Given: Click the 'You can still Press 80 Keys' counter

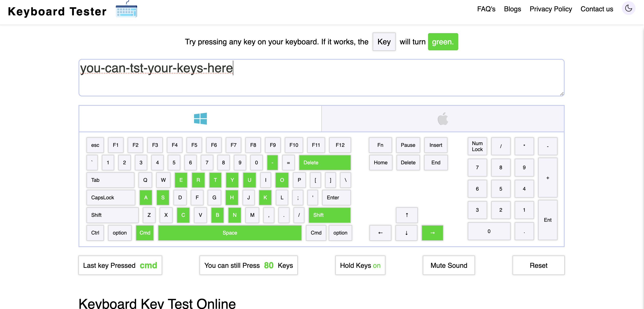Looking at the screenshot, I should [x=248, y=265].
